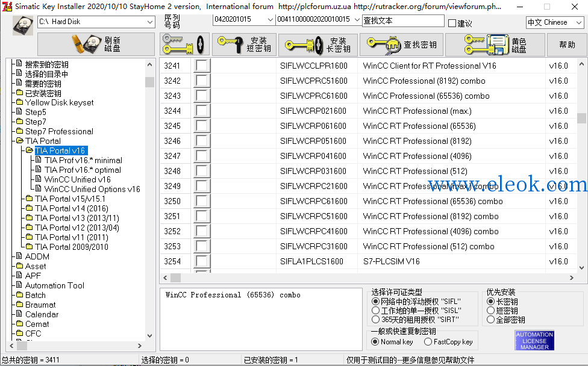This screenshot has height=366, width=588.
Task: Click the hard disk drive icon
Action: point(23,26)
